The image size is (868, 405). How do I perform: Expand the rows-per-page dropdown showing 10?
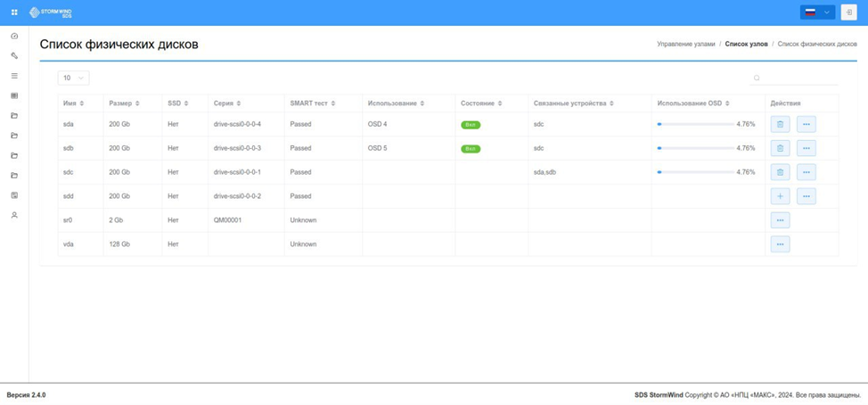click(74, 79)
